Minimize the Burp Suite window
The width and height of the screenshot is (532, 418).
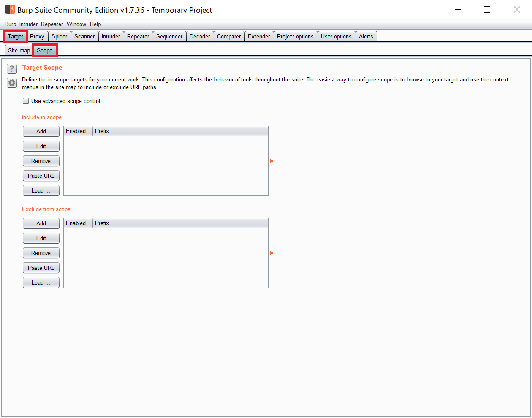click(x=457, y=9)
